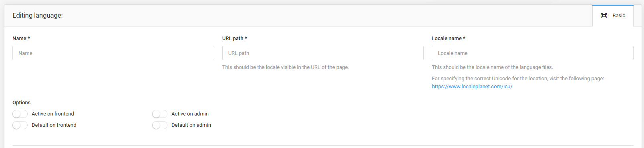
Task: Click the "Editing language:" panel title
Action: click(x=38, y=16)
